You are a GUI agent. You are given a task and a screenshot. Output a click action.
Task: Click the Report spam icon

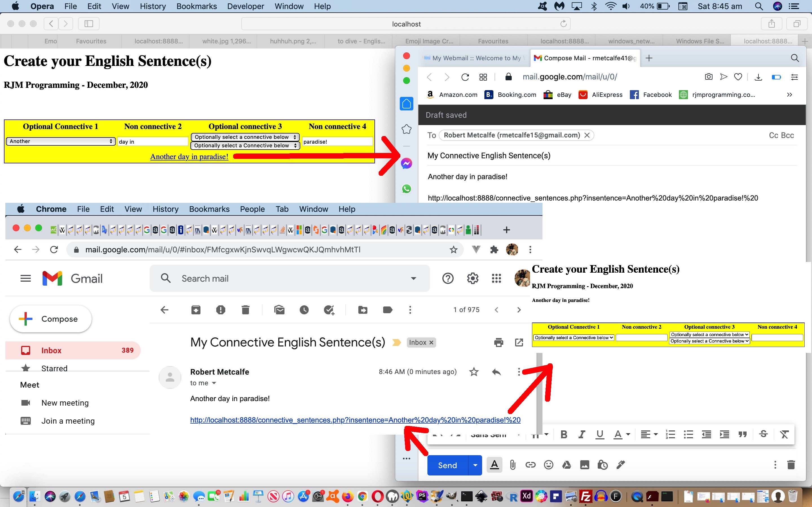220,310
